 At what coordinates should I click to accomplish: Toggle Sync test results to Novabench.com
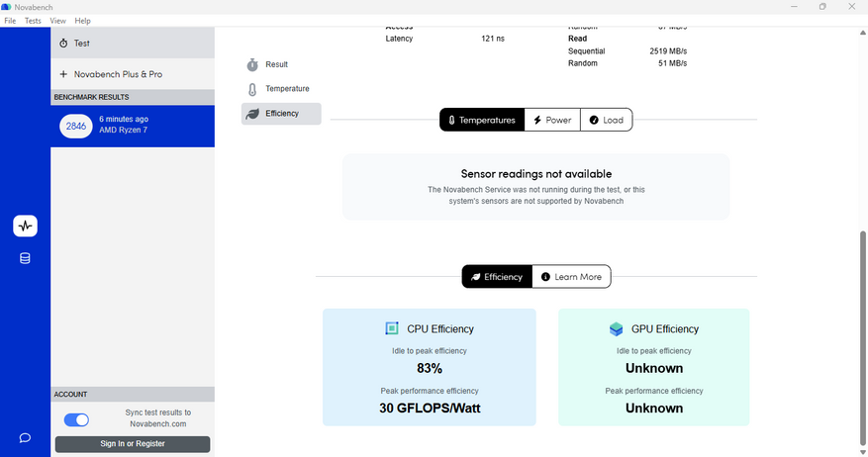point(76,419)
